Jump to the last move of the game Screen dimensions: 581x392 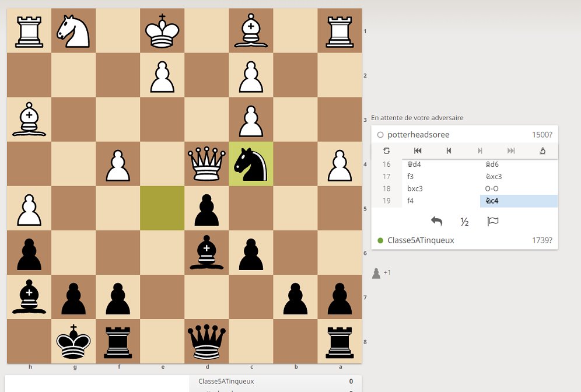pyautogui.click(x=511, y=150)
